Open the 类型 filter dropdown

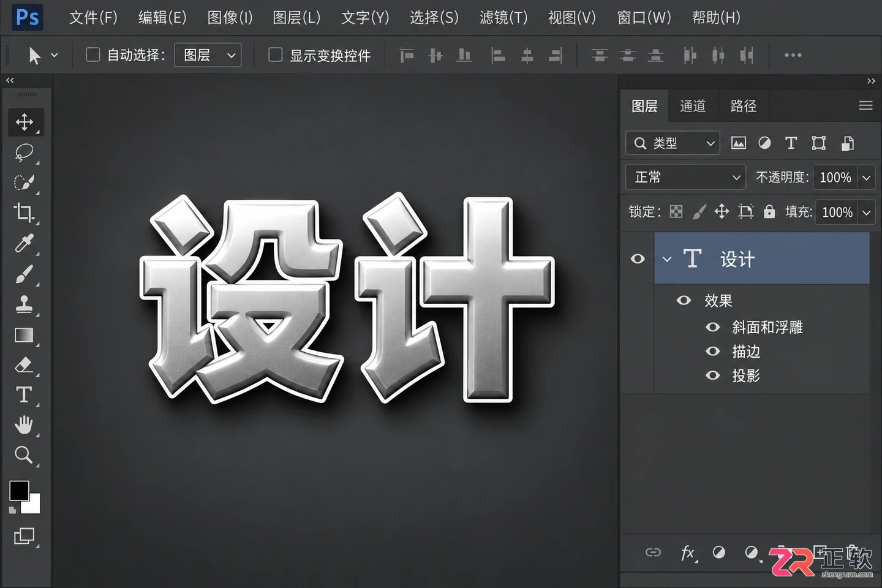(673, 143)
